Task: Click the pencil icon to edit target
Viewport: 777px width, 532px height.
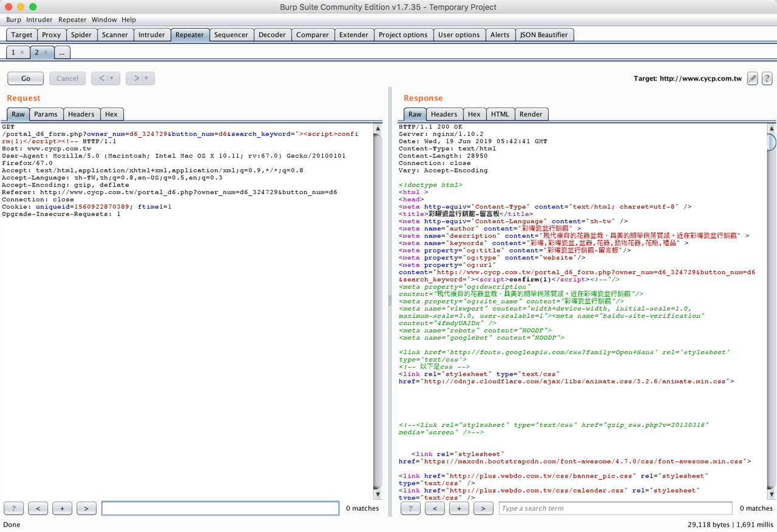Action: tap(752, 78)
